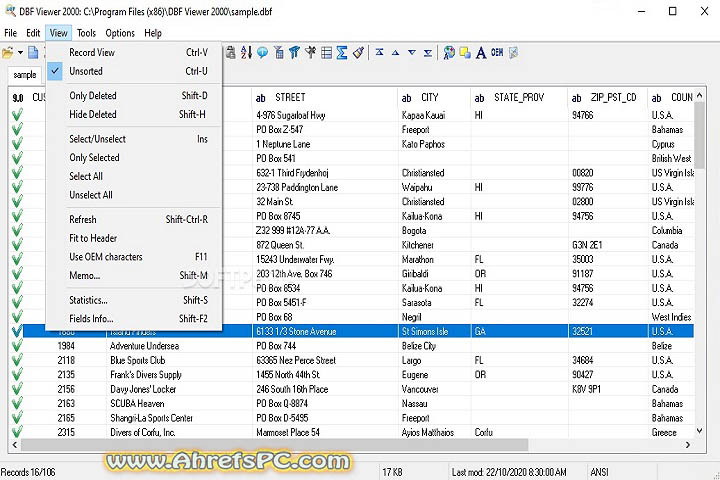The width and height of the screenshot is (720, 480).
Task: Go to first record arrow icon
Action: tap(379, 52)
